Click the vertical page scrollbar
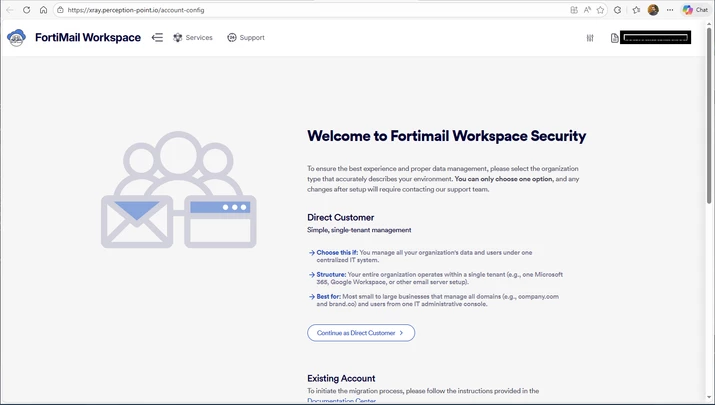This screenshot has height=405, width=715. click(709, 115)
